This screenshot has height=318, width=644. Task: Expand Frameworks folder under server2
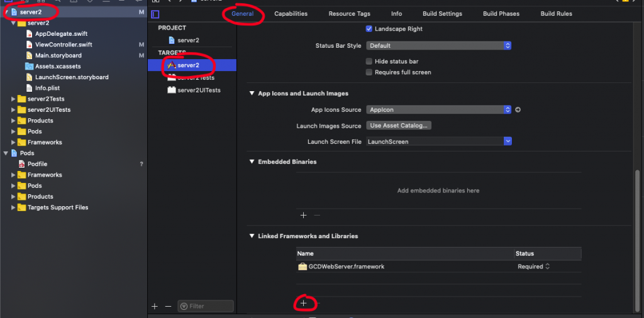click(14, 143)
